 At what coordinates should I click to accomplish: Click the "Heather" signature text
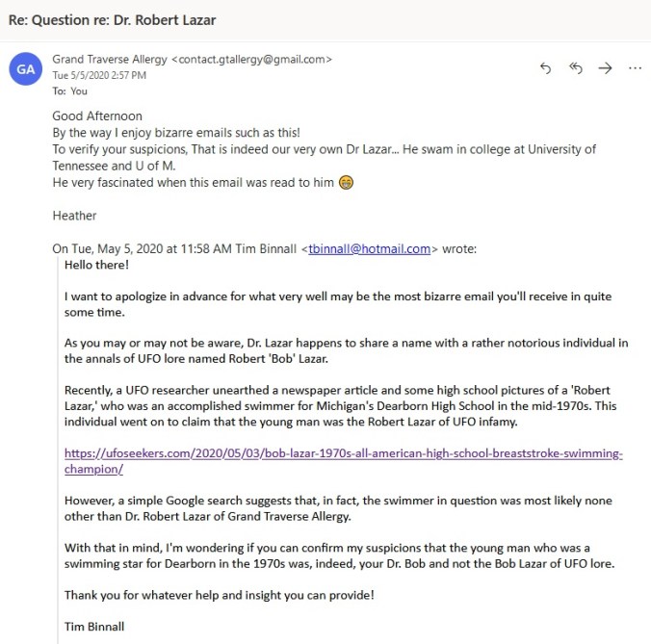(x=74, y=216)
